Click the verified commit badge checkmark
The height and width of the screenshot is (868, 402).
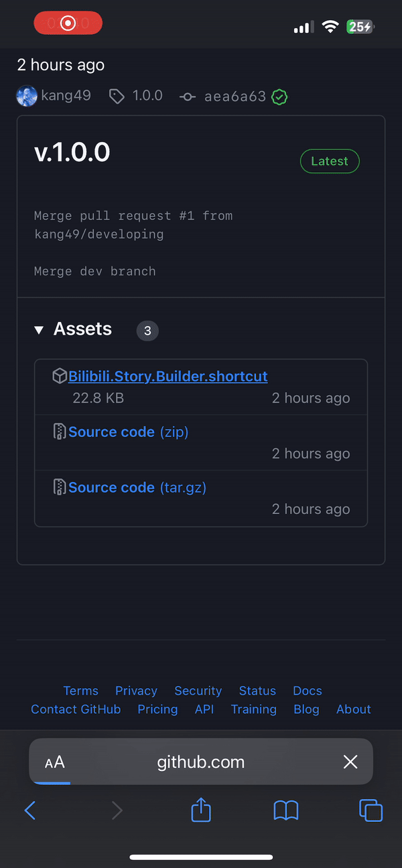click(279, 96)
